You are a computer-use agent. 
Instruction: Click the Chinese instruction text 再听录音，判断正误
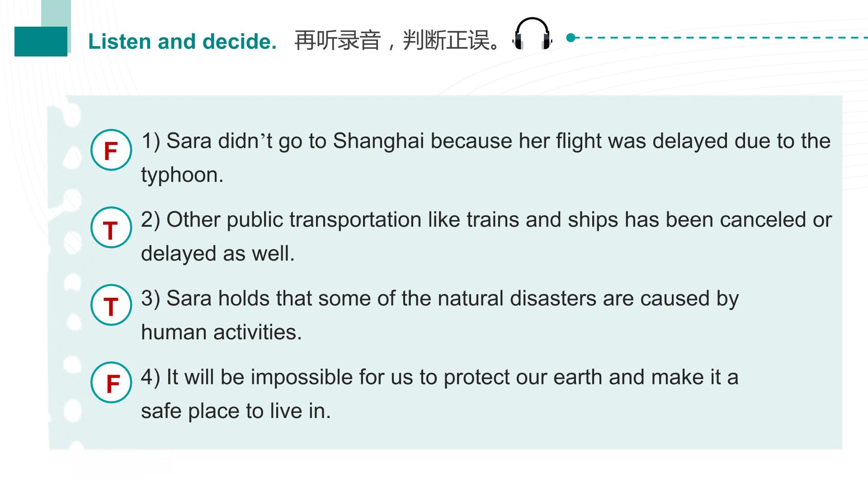pos(397,40)
